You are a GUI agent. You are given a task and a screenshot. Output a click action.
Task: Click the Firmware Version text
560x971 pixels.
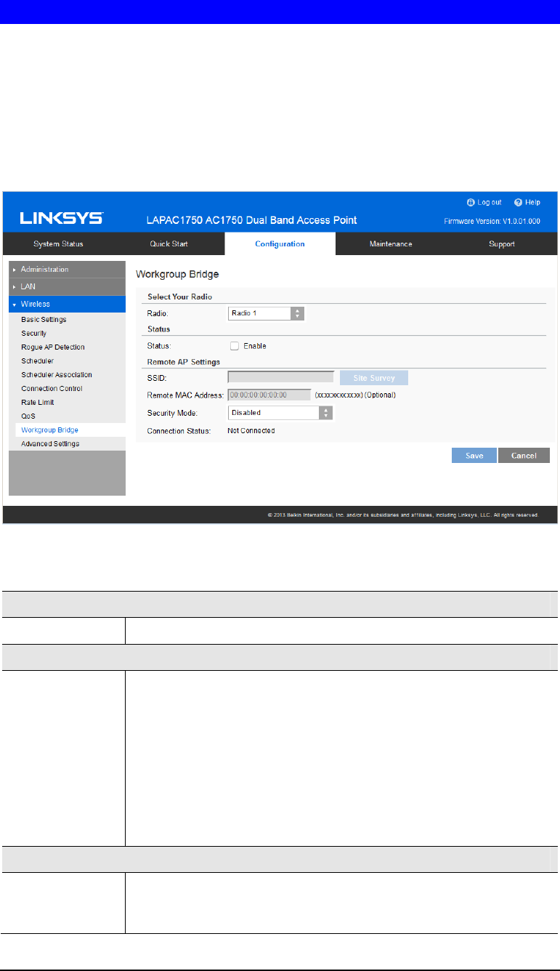tap(492, 221)
